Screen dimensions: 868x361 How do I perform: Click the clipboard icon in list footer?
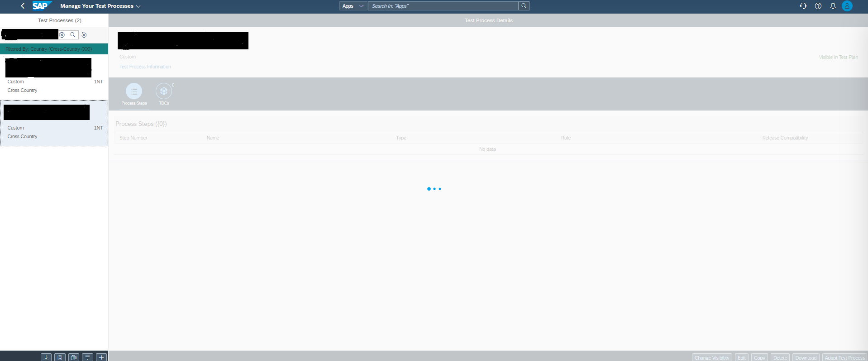(60, 357)
